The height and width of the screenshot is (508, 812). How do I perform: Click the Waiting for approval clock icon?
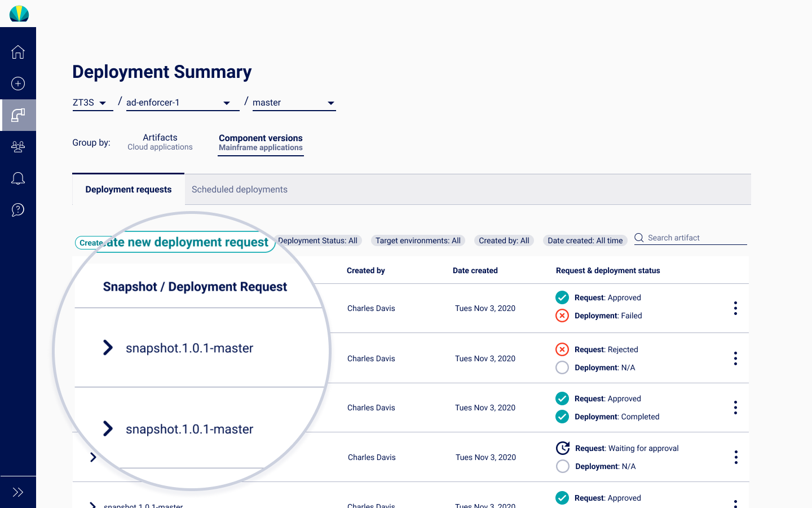[x=563, y=448]
